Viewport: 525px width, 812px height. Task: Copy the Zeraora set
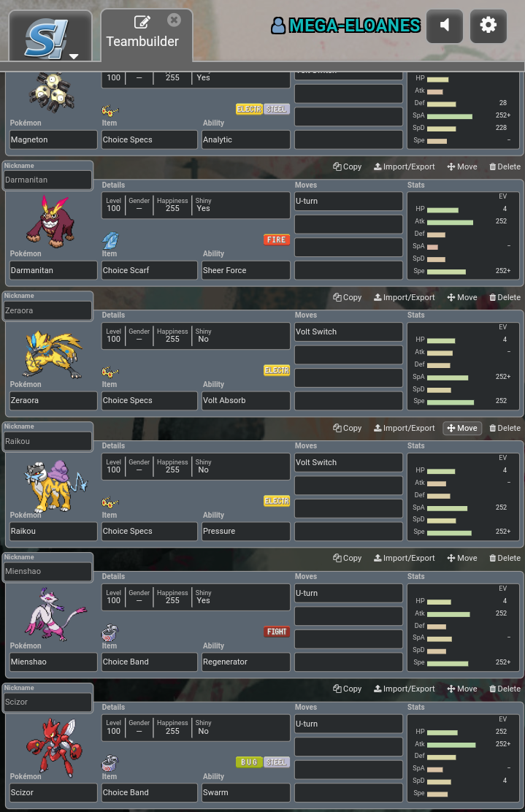[348, 297]
